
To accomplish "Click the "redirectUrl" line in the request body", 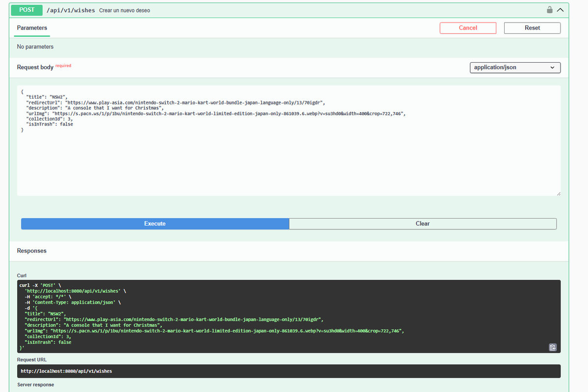I will pyautogui.click(x=176, y=103).
